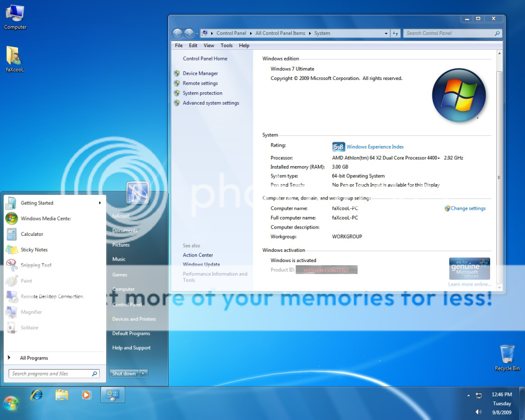Open Help and Support from Start menu
The width and height of the screenshot is (525, 420).
click(x=131, y=348)
